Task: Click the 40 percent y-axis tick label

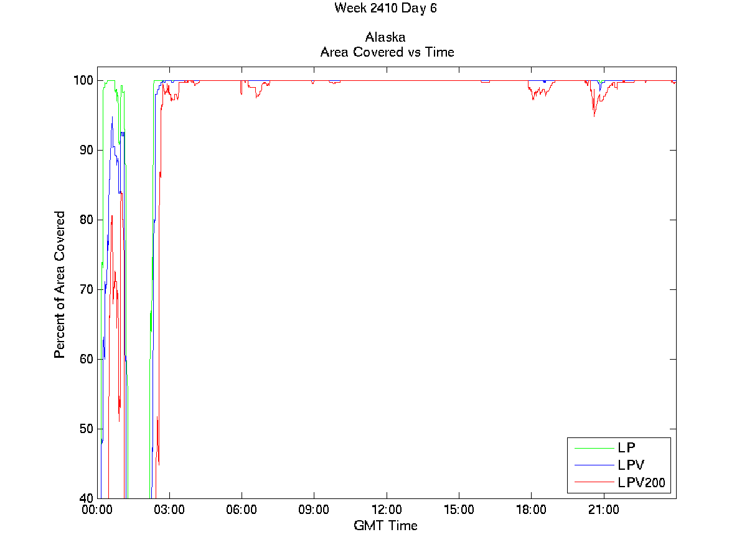Action: [87, 498]
